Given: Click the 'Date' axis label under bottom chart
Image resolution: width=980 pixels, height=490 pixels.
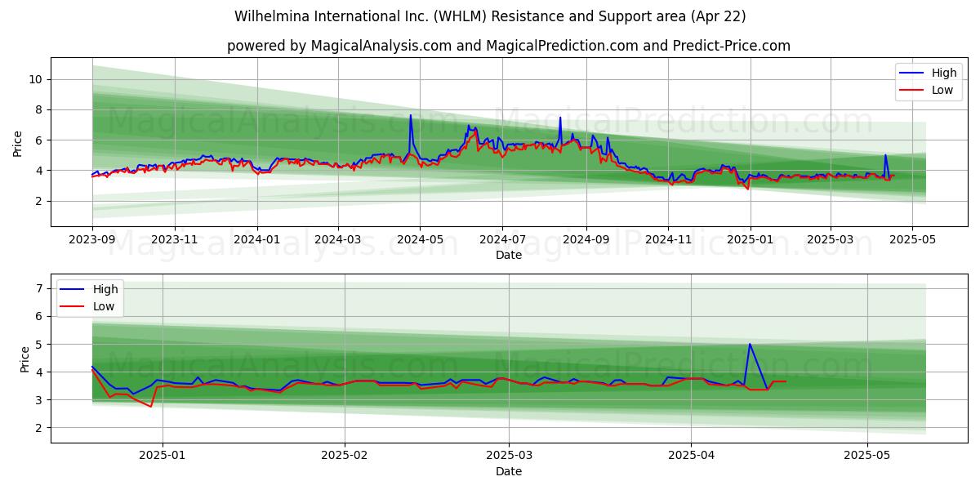Looking at the screenshot, I should tap(509, 471).
